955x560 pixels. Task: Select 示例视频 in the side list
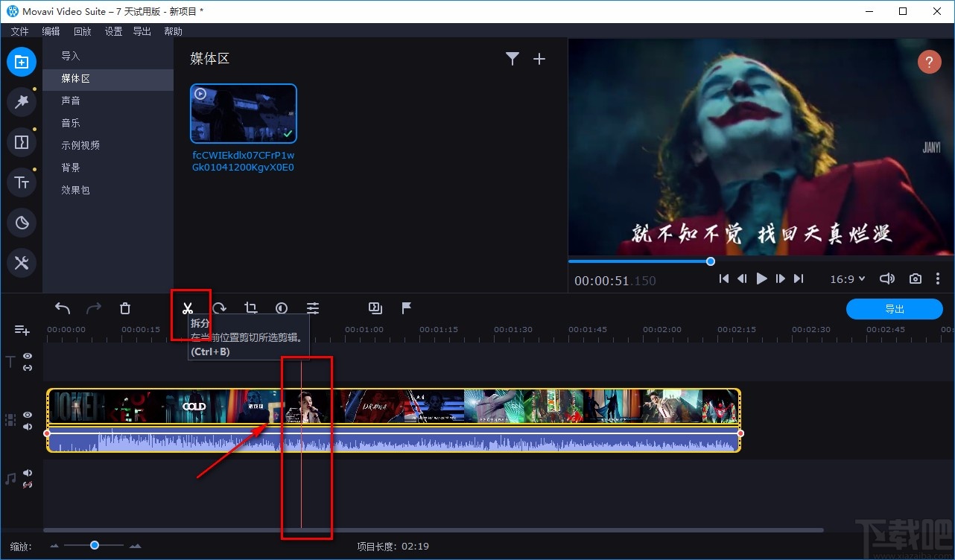coord(108,145)
